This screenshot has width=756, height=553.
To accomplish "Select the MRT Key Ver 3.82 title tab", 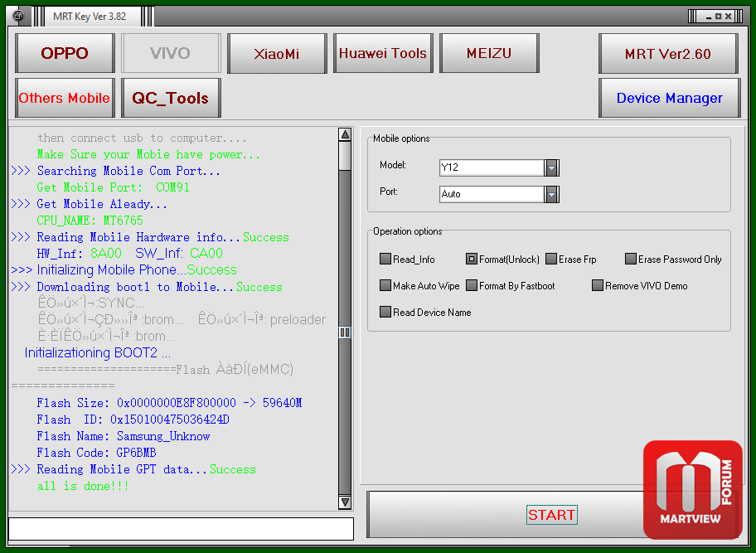I will 90,17.
